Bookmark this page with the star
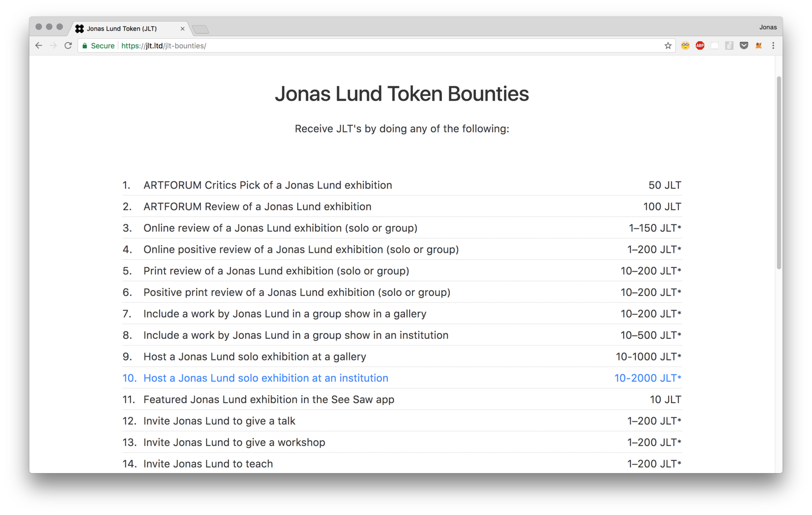This screenshot has height=515, width=812. [x=667, y=46]
